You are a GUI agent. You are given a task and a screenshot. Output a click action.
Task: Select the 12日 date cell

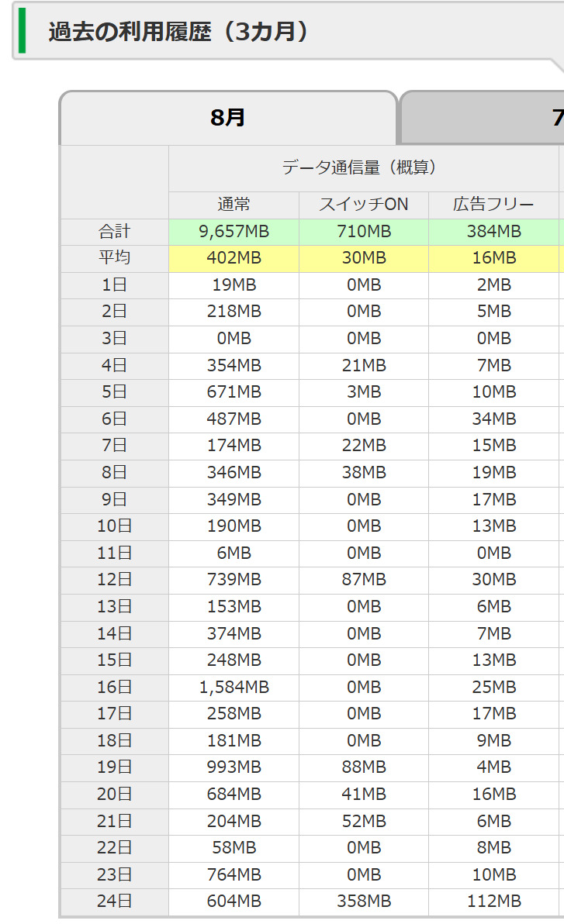(115, 580)
